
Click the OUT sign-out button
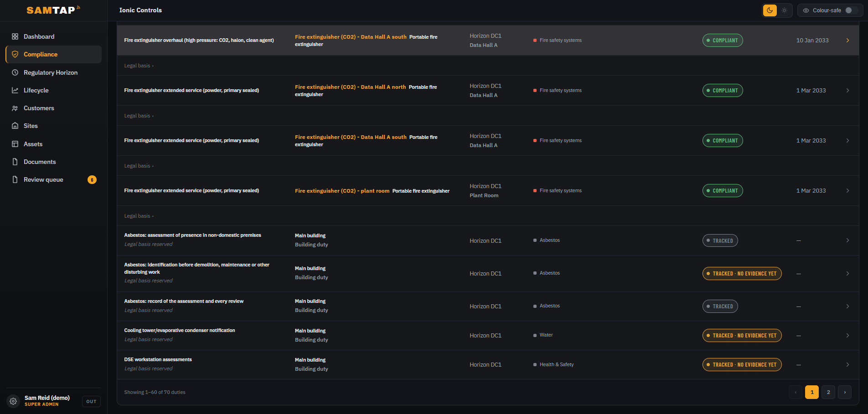coord(91,401)
